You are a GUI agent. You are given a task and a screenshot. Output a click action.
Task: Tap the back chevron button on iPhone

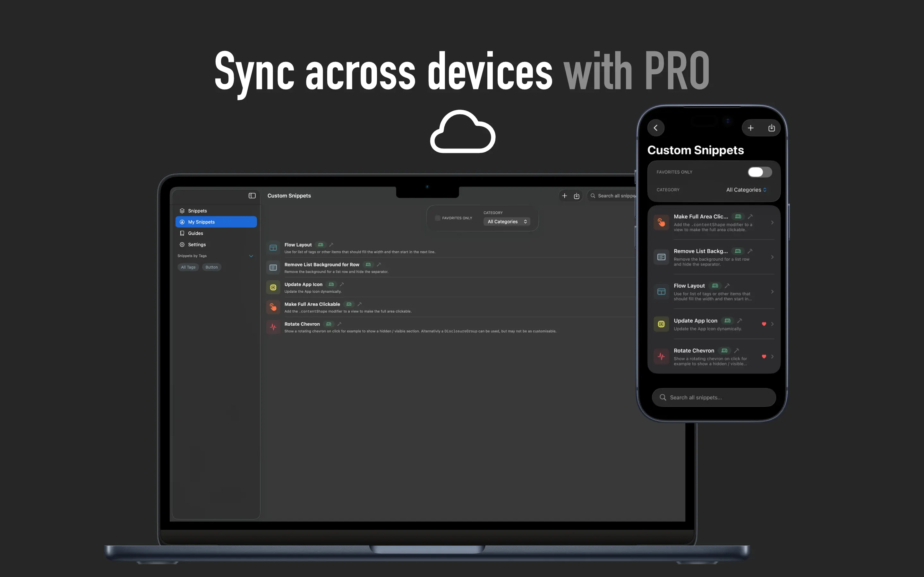pos(656,128)
